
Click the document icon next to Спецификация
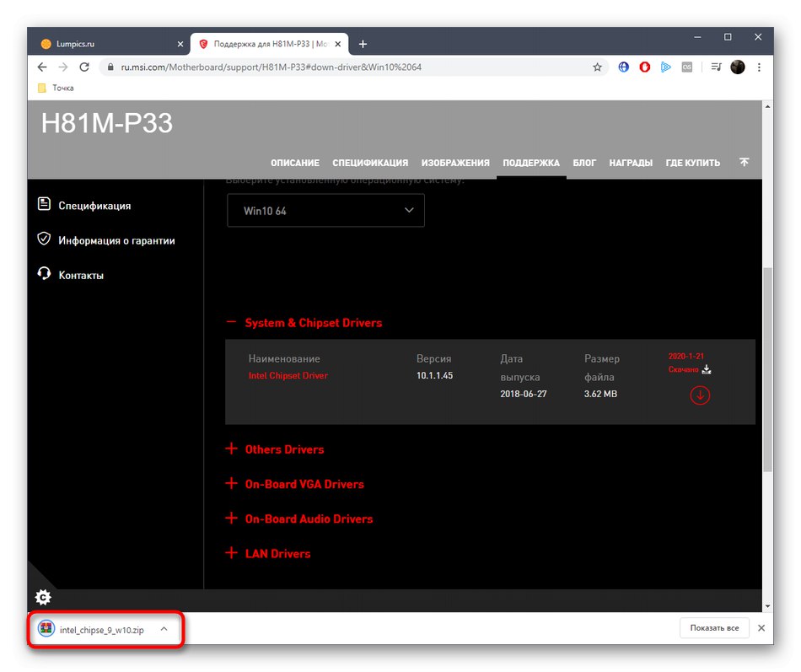point(44,203)
